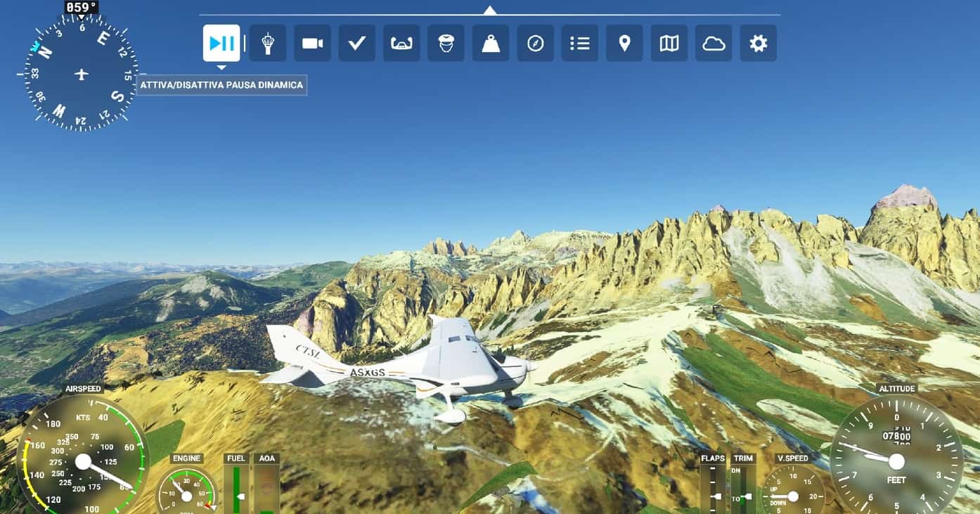This screenshot has height=514, width=980.
Task: Open the pilot cap flight assistant icon
Action: click(x=446, y=43)
